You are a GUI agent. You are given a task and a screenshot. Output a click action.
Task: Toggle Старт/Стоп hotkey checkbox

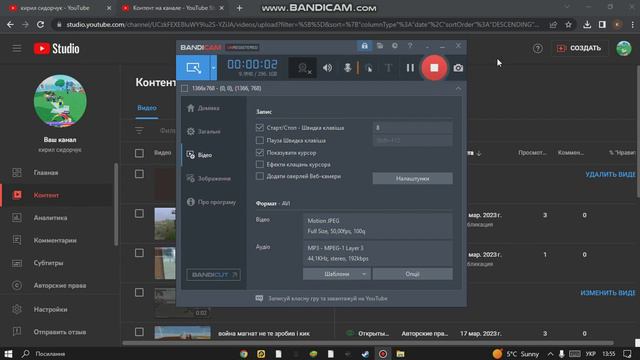(x=260, y=128)
